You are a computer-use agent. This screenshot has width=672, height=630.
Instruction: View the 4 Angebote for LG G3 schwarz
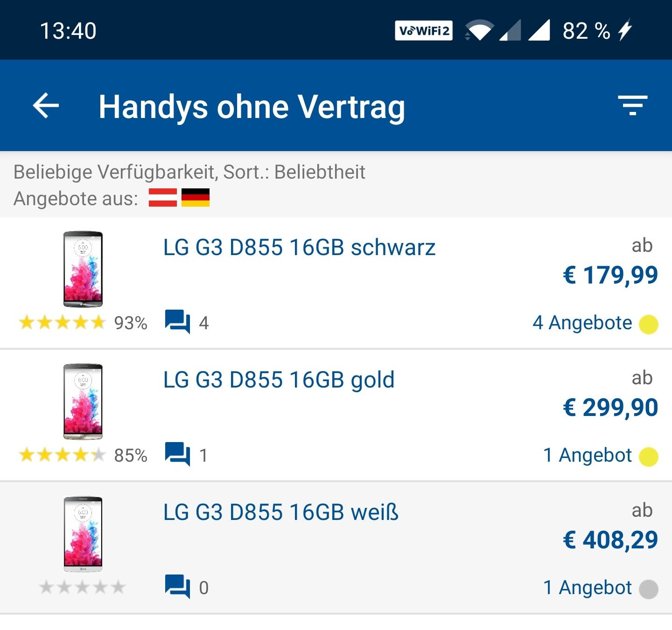tap(582, 323)
